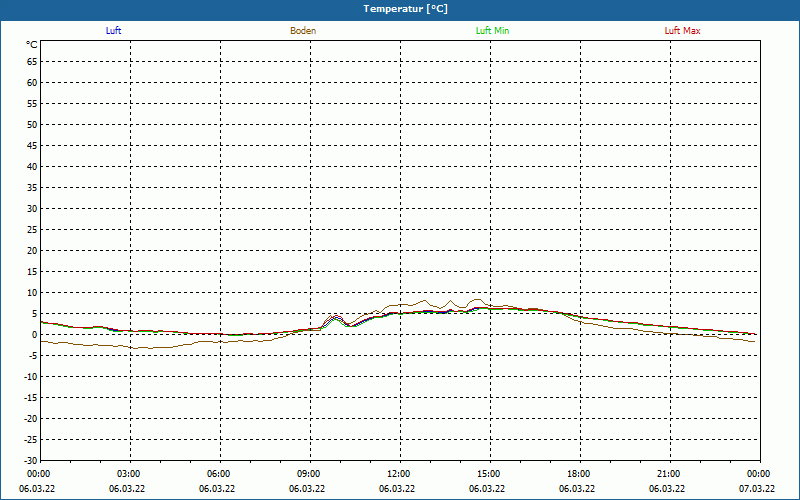Viewport: 800px width, 500px height.
Task: Click the 'Temperatur [°C]' chart title
Action: [x=406, y=9]
